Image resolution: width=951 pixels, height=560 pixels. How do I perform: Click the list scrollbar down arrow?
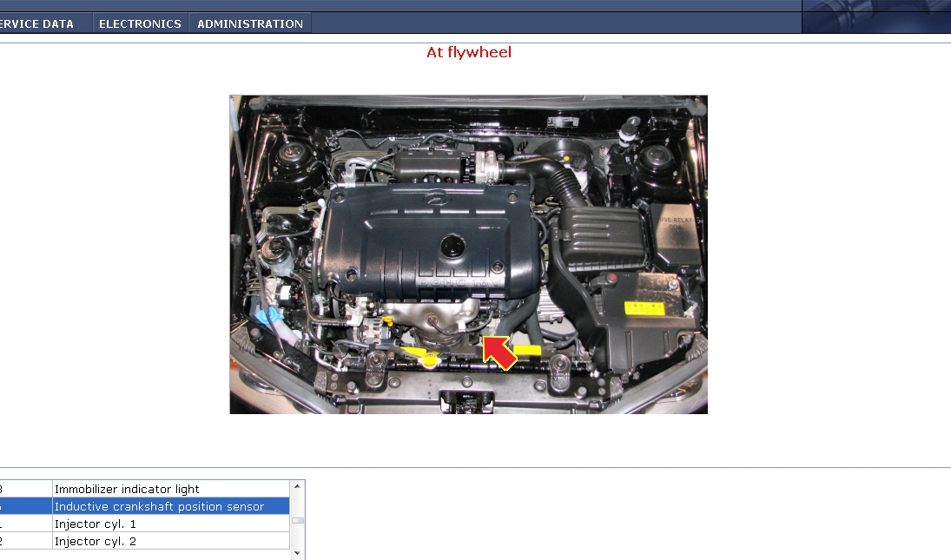[297, 553]
